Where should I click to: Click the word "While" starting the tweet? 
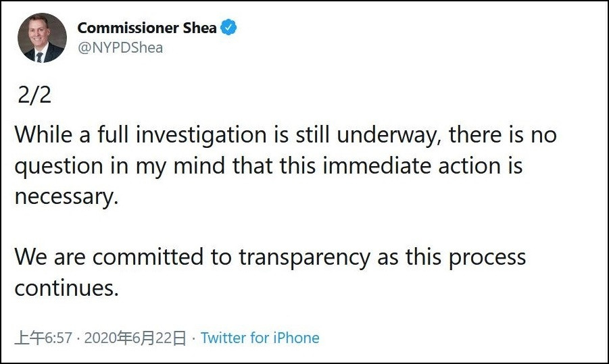(x=43, y=134)
